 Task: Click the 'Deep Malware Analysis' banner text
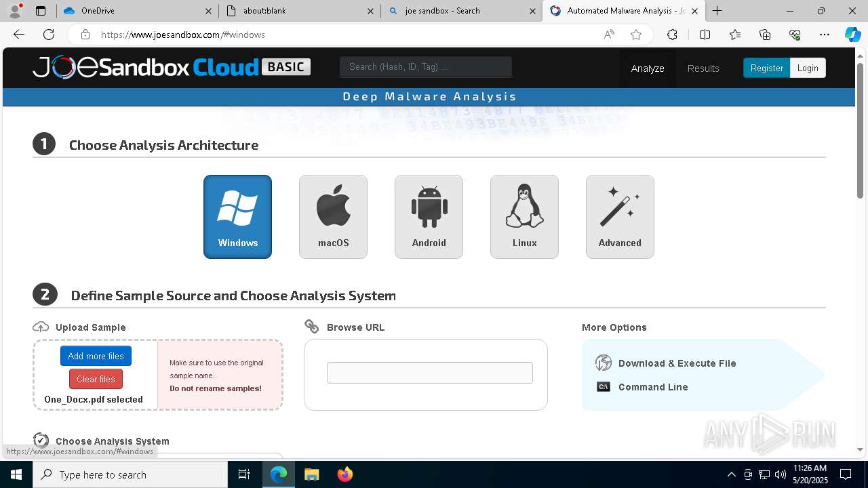(429, 96)
